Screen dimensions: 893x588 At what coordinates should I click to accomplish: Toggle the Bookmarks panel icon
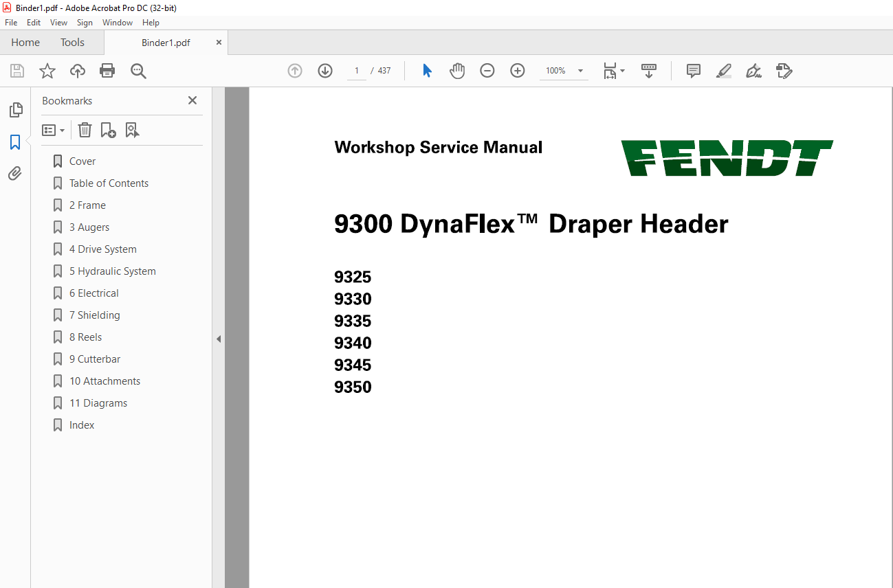15,142
